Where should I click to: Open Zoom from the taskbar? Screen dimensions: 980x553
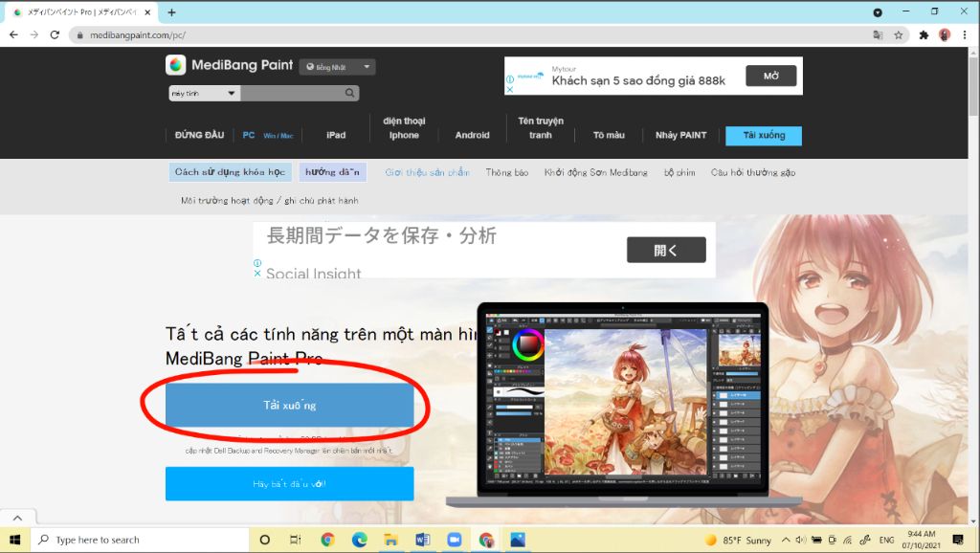[455, 540]
